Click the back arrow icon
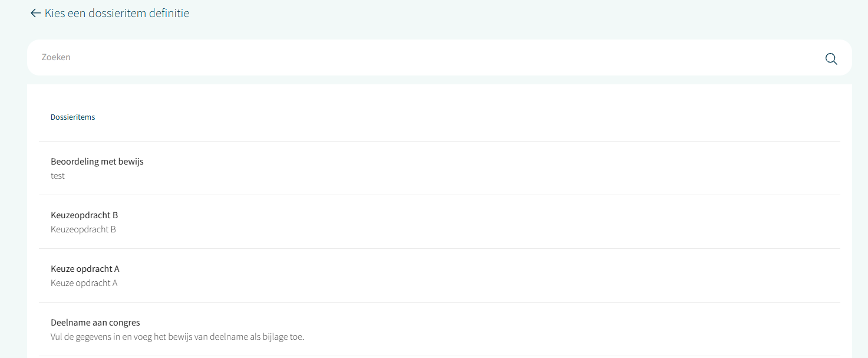Screen dimensions: 868x358 35,13
